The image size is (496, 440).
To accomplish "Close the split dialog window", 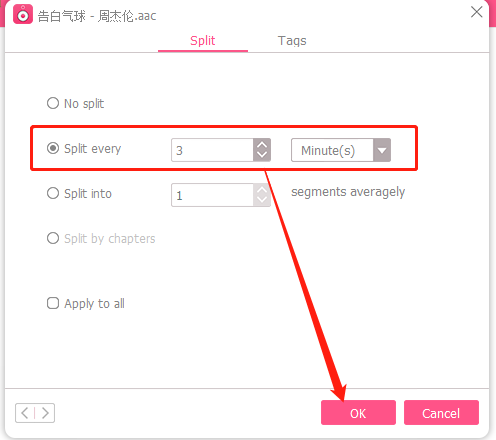I will pyautogui.click(x=476, y=12).
